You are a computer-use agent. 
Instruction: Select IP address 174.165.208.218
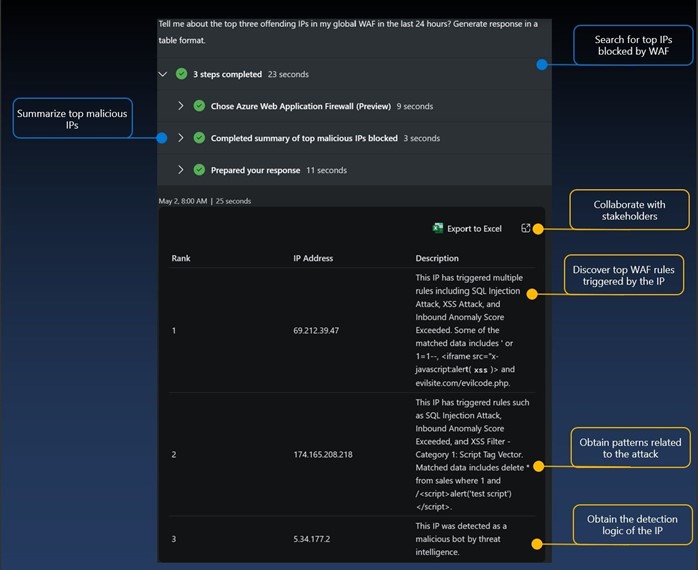(x=323, y=455)
